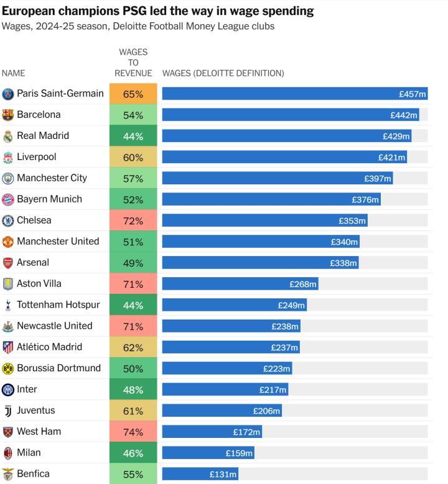Click Chelsea's 72% wages-to-revenue cell
448x484 pixels.
[133, 221]
